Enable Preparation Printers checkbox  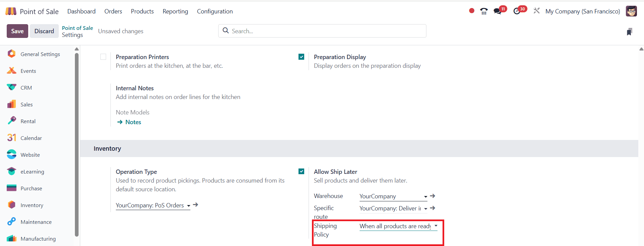(103, 57)
